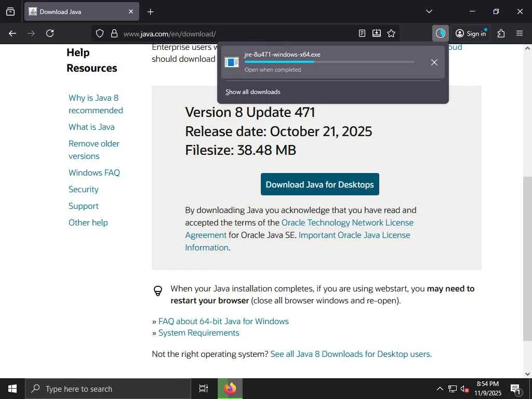Open Oracle Technology Network License Agreement
Image resolution: width=532 pixels, height=399 pixels.
pyautogui.click(x=348, y=222)
